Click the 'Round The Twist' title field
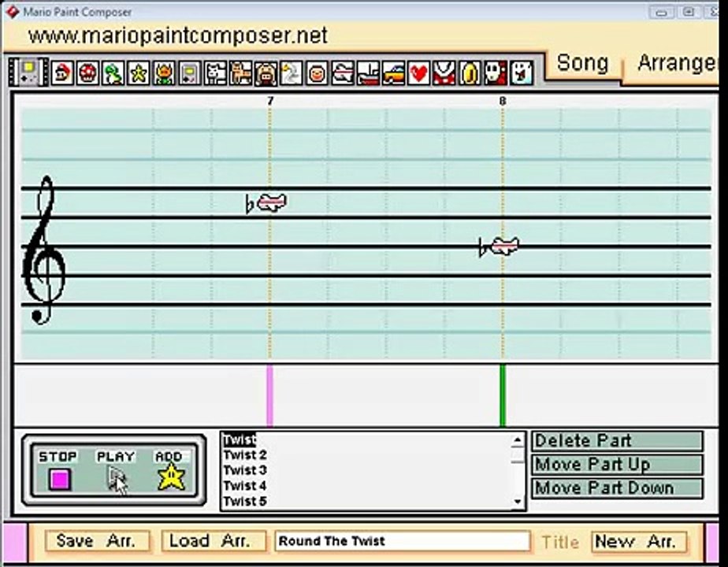 [x=403, y=541]
